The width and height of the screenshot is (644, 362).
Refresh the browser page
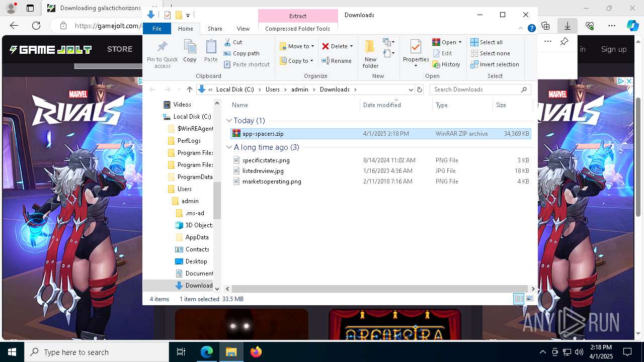tap(36, 26)
